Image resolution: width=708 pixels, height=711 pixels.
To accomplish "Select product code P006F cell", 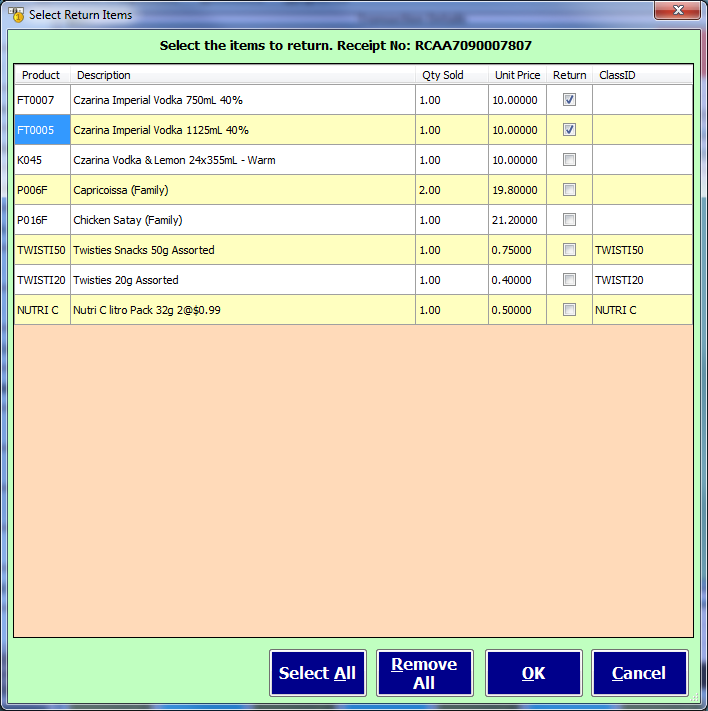I will click(x=42, y=190).
